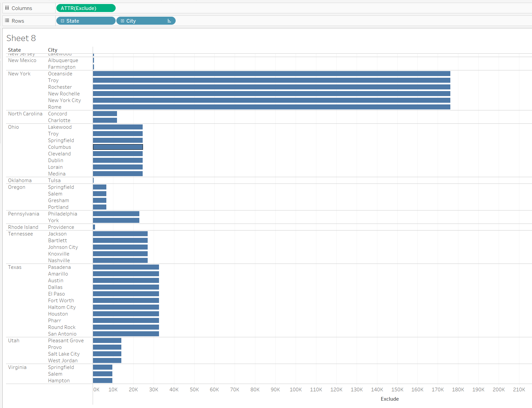Click the Exclude axis title
This screenshot has height=408, width=532.
coord(390,399)
